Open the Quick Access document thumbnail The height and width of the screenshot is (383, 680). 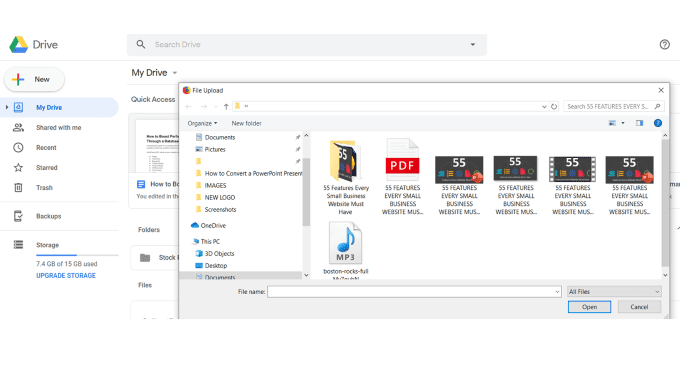click(x=157, y=147)
